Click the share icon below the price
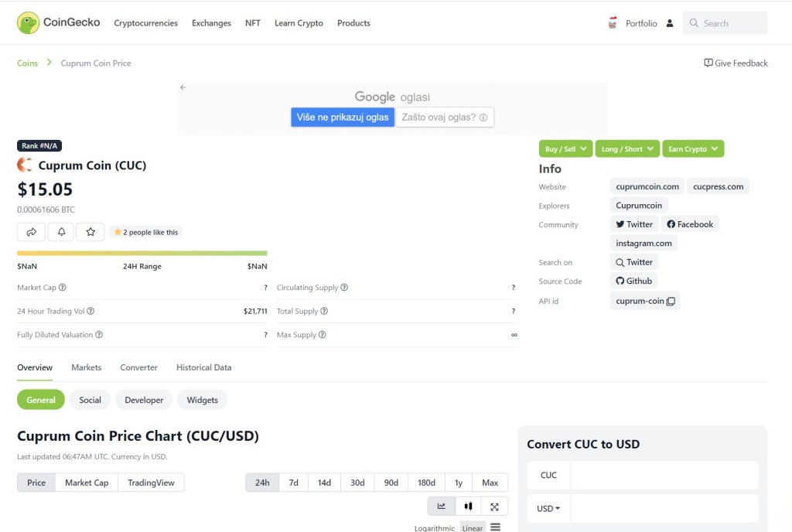The height and width of the screenshot is (532, 792). click(31, 231)
